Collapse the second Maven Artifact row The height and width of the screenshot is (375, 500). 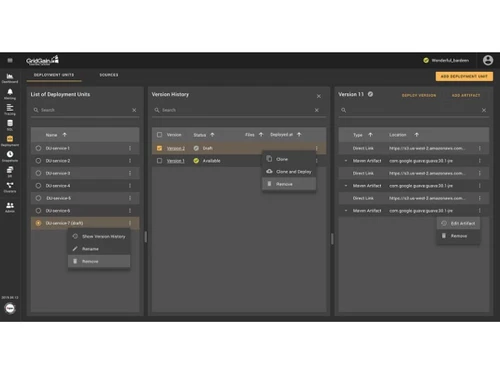(346, 186)
